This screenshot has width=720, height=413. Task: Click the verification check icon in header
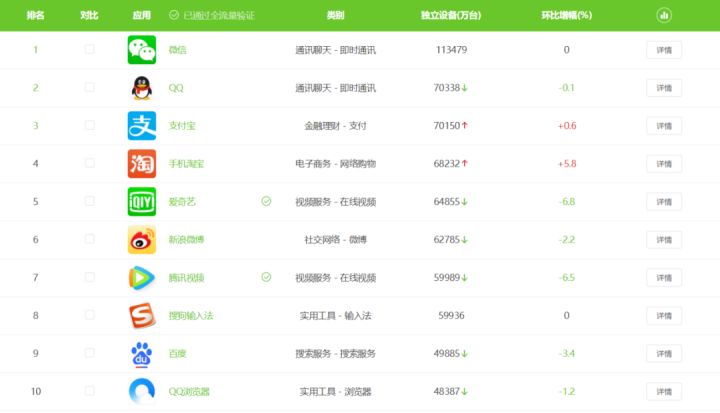pyautogui.click(x=174, y=15)
